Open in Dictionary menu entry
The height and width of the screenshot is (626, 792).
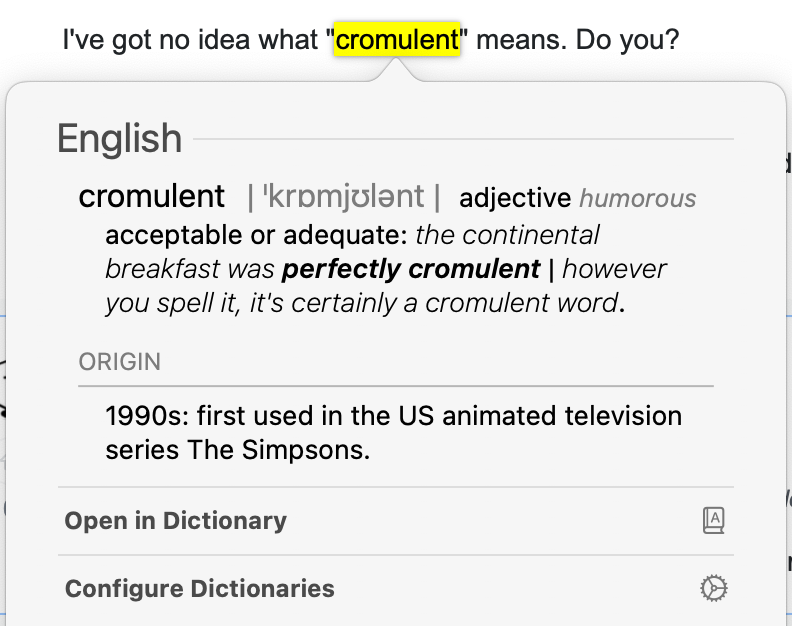pos(176,521)
